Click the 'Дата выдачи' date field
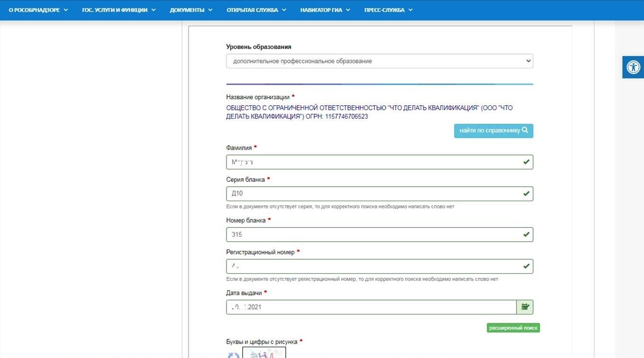The height and width of the screenshot is (358, 644). pos(370,307)
